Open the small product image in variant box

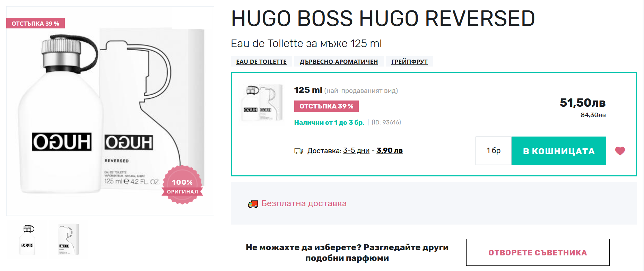262,103
